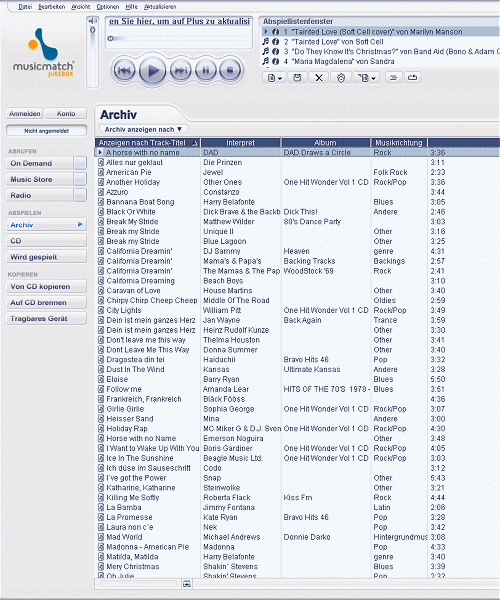
Task: Start playback with the Play button
Action: [152, 70]
